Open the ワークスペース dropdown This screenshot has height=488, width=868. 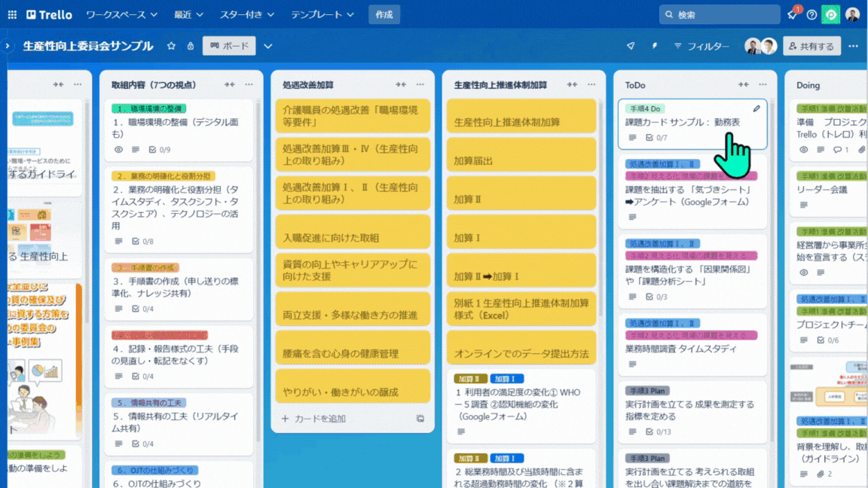click(x=122, y=15)
